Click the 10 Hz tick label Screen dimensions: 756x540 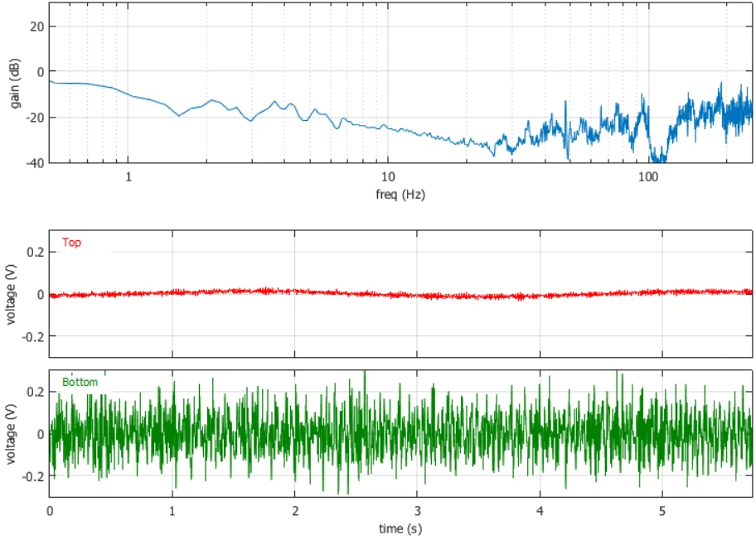388,176
